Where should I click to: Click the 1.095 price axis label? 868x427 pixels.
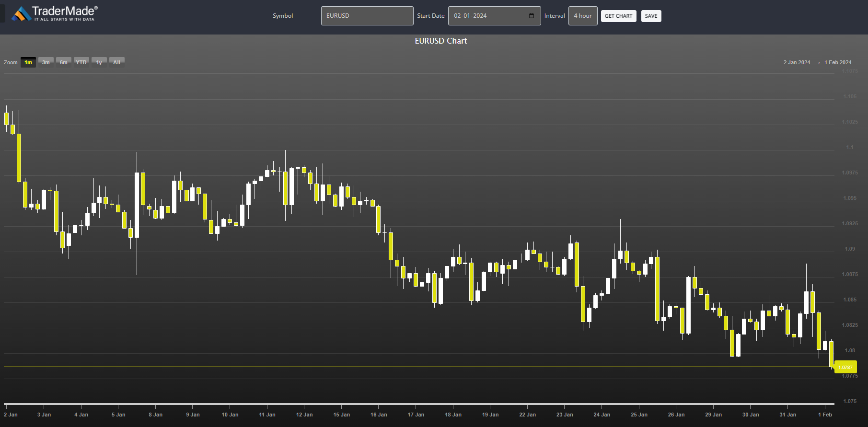[850, 198]
